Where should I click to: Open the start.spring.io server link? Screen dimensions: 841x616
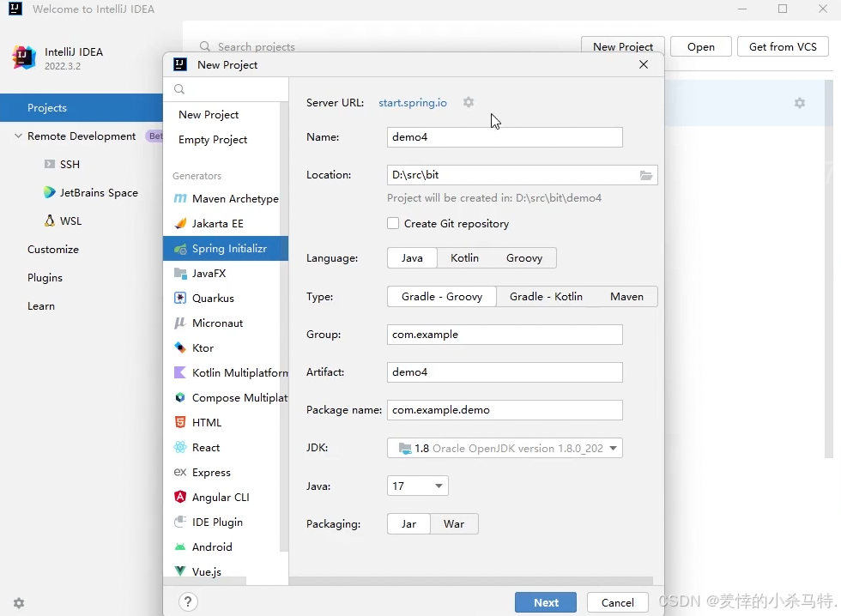coord(413,102)
